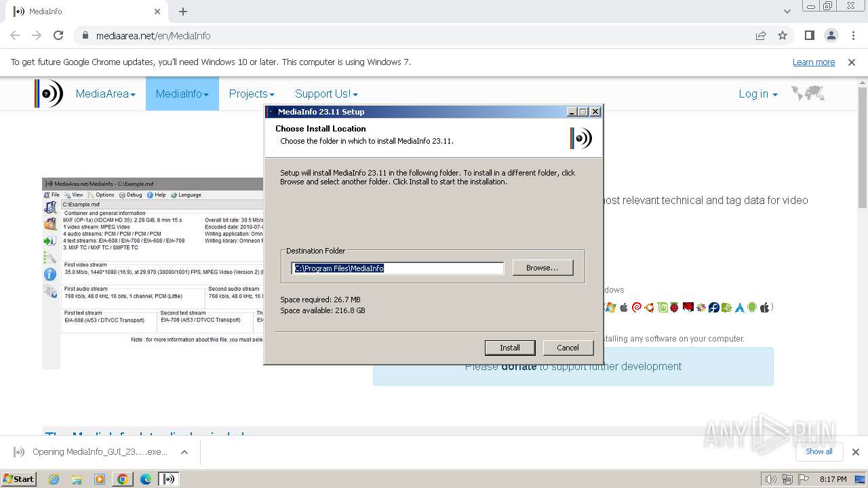Open Internet Explorer from the taskbar
The width and height of the screenshot is (868, 488).
pos(54,479)
